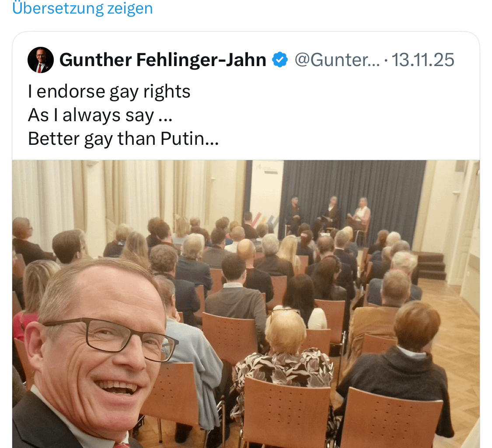The height and width of the screenshot is (448, 492).
Task: Click the "Übersetzung zeigen" link
Action: [83, 8]
